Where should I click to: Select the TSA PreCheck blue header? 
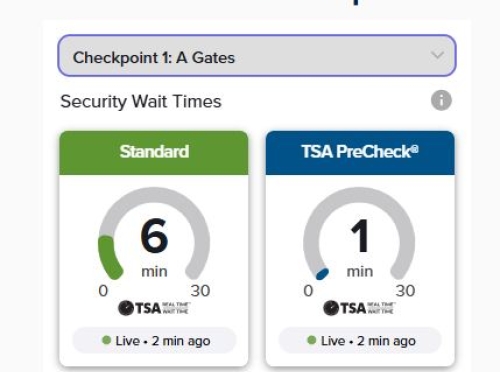pos(360,153)
